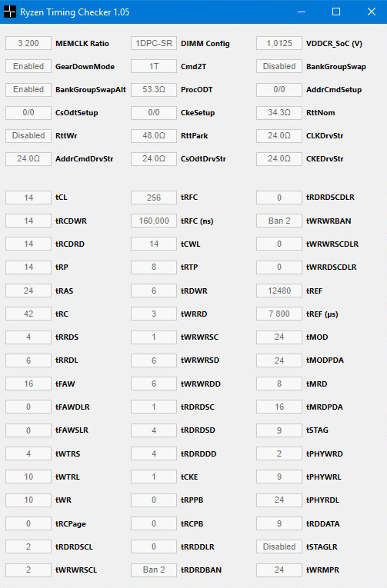Select the Cmd2T 1T field
The image size is (387, 588).
[154, 66]
